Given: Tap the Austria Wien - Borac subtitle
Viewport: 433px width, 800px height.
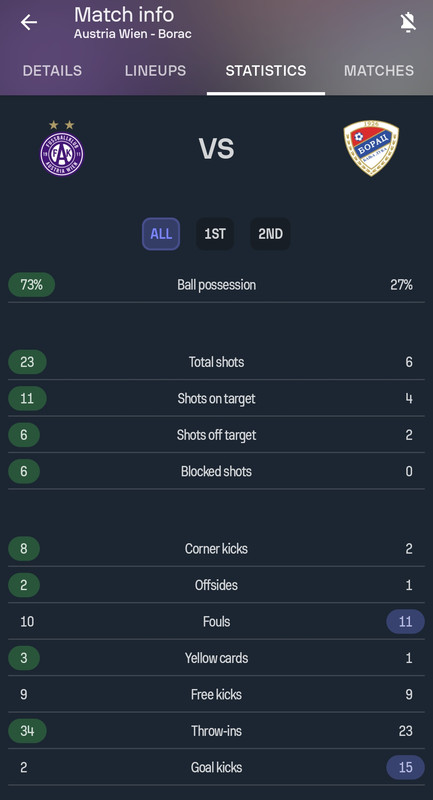Looking at the screenshot, I should click(133, 34).
